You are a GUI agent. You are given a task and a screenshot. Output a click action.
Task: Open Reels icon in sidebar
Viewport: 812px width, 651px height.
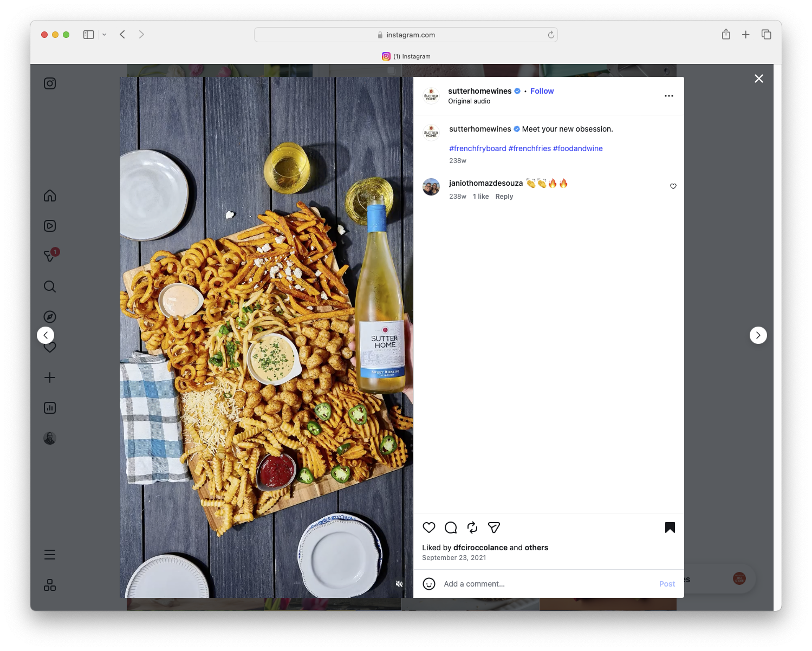tap(50, 226)
